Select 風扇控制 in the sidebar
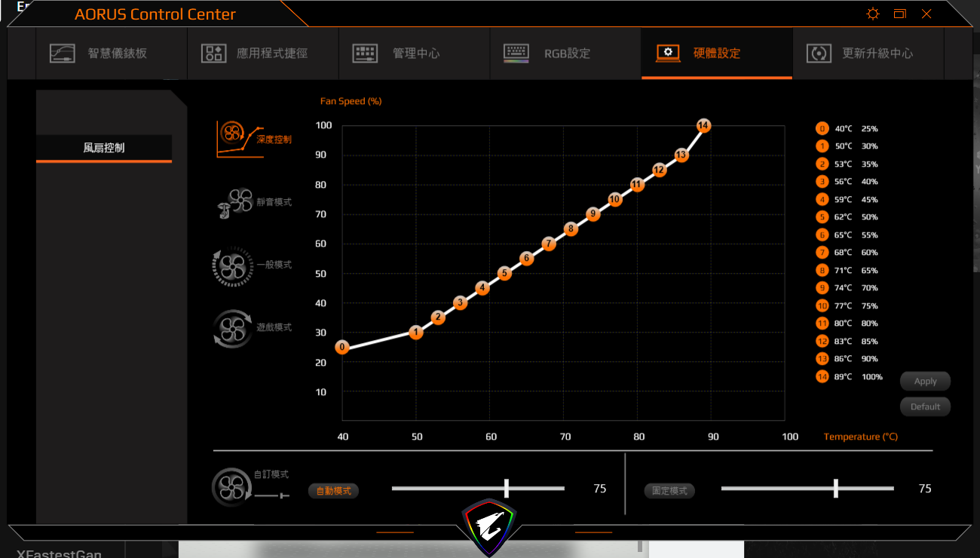 pyautogui.click(x=104, y=148)
